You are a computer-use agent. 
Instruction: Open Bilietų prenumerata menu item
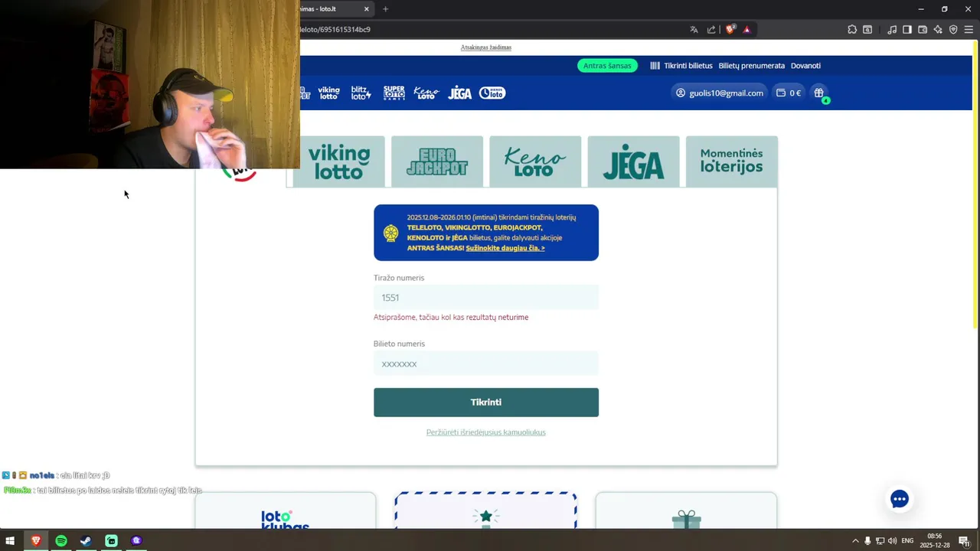[751, 65]
